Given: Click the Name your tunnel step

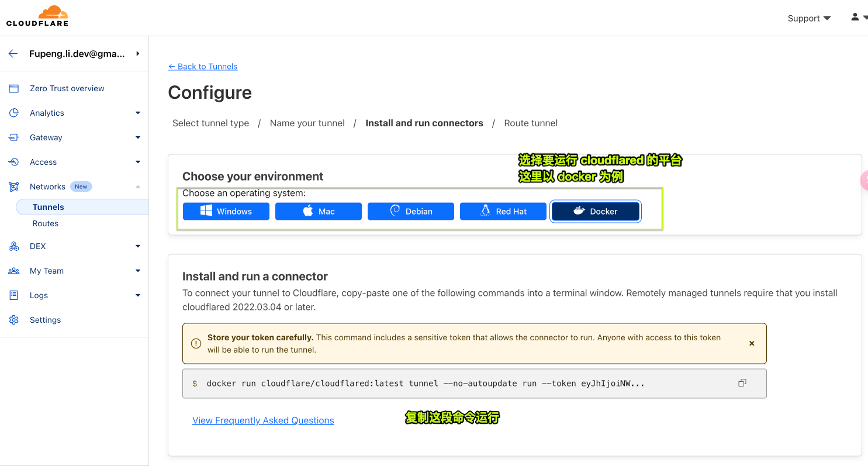Looking at the screenshot, I should click(307, 123).
